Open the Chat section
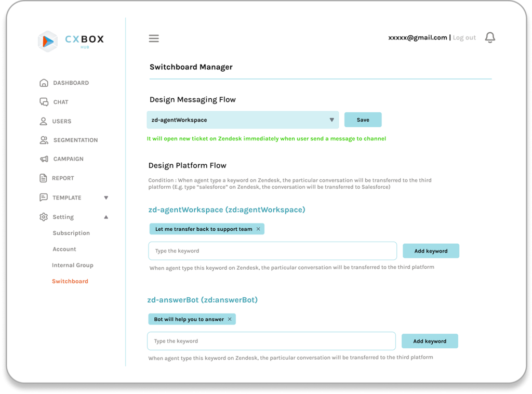The width and height of the screenshot is (532, 394). click(61, 102)
